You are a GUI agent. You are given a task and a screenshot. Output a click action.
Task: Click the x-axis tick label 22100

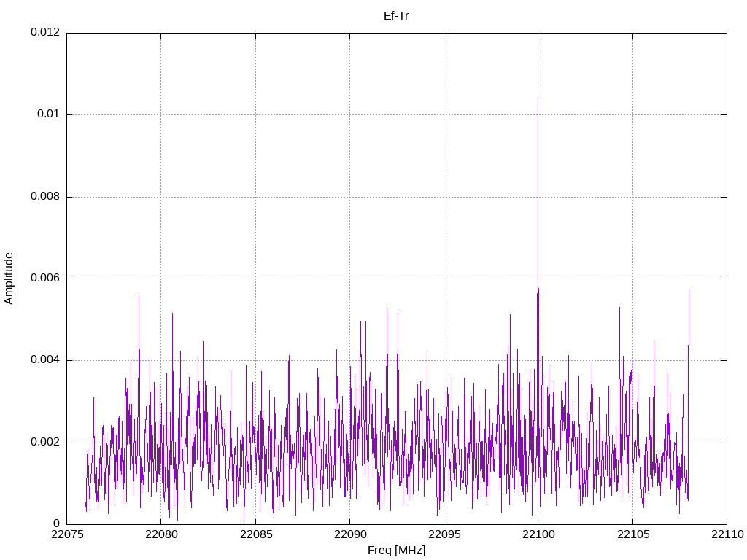click(538, 534)
